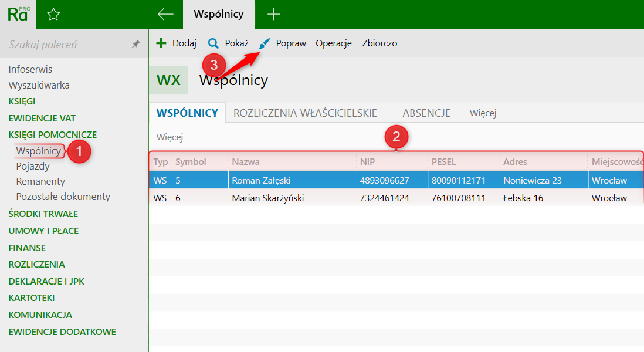The height and width of the screenshot is (352, 644).
Task: Collapse the KSIĘGI POMOCNICZE section
Action: pos(53,135)
